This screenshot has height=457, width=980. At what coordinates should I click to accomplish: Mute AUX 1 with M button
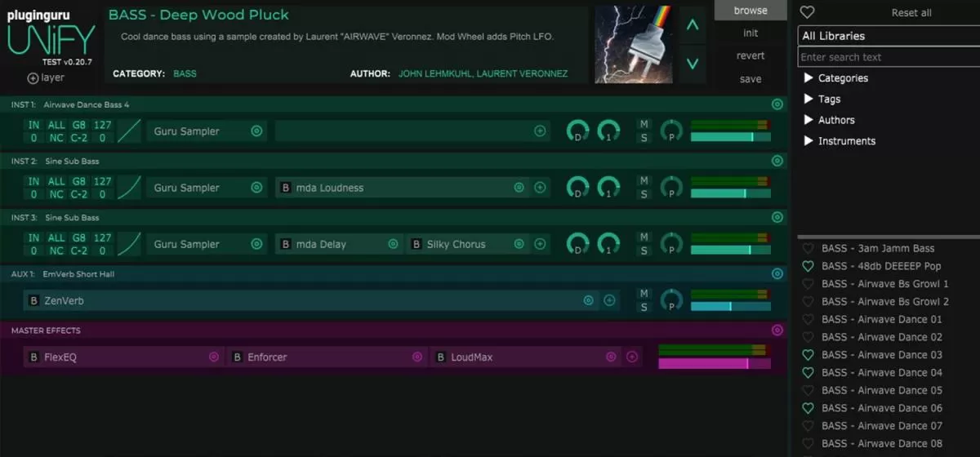644,293
